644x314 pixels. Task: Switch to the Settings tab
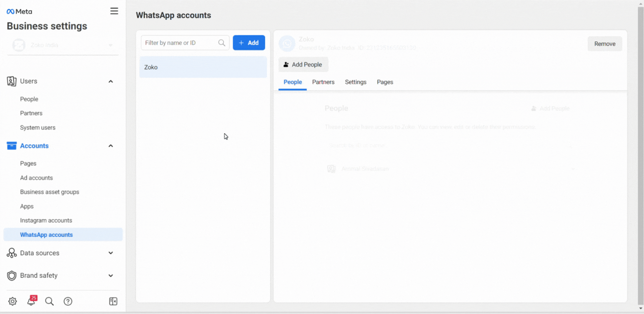[x=356, y=82]
